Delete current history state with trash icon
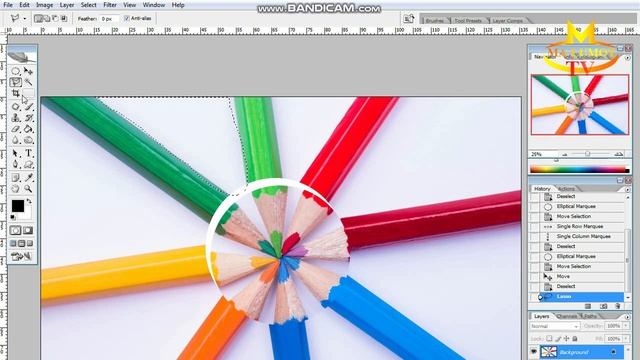The width and height of the screenshot is (640, 360). click(618, 306)
